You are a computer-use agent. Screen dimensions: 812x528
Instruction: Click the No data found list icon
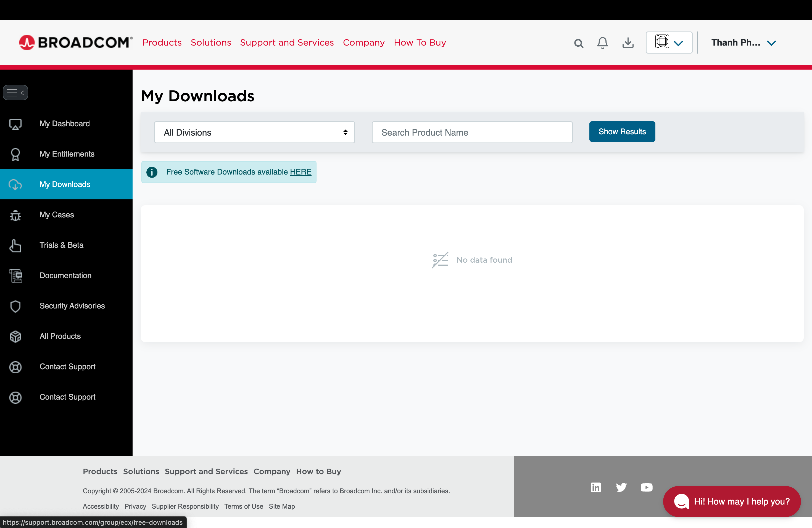click(440, 260)
